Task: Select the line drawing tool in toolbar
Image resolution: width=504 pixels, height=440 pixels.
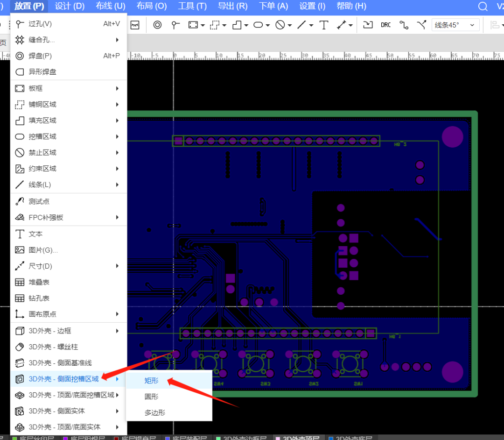Action: [301, 25]
